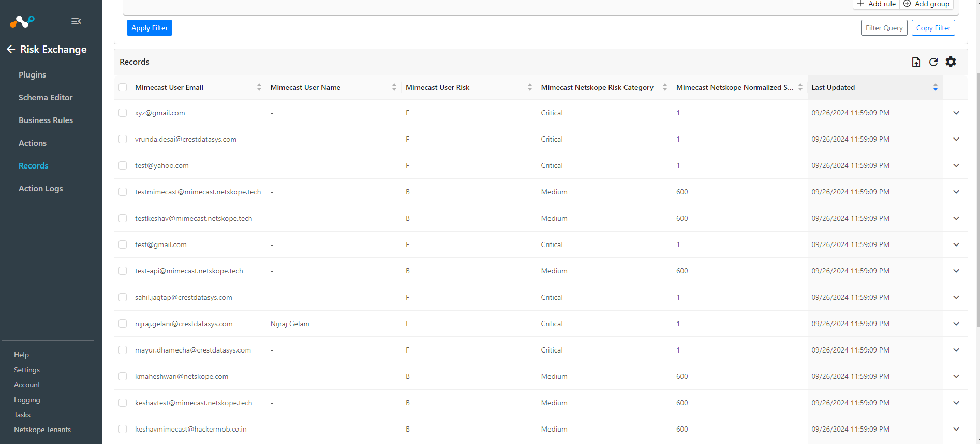Click the Filter Query button

(884, 28)
